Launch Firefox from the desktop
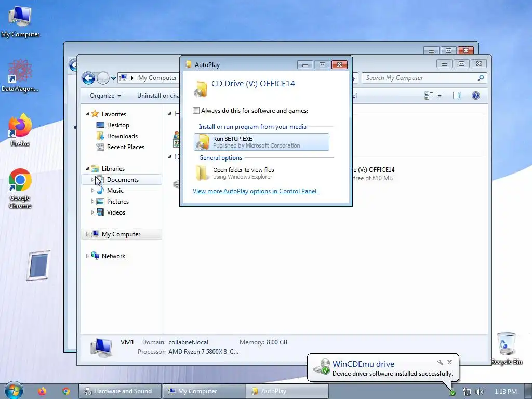Screen dimensions: 532x399 (x=20, y=129)
